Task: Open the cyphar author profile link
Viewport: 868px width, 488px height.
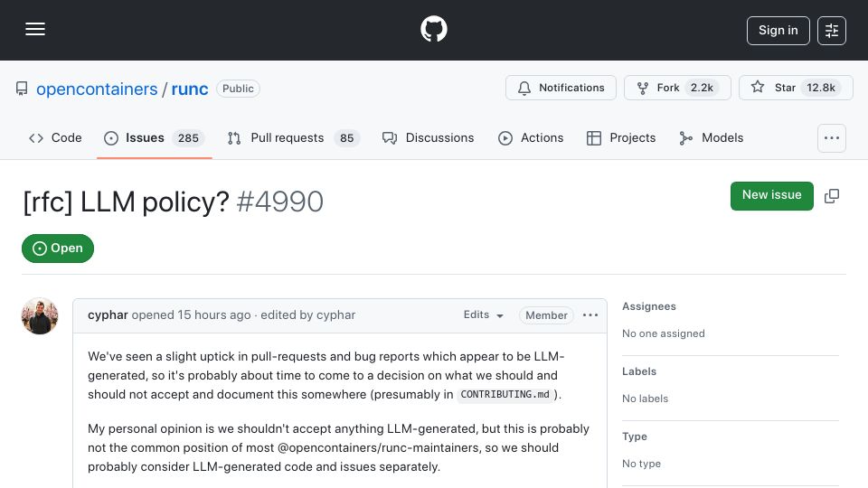Action: 108,314
